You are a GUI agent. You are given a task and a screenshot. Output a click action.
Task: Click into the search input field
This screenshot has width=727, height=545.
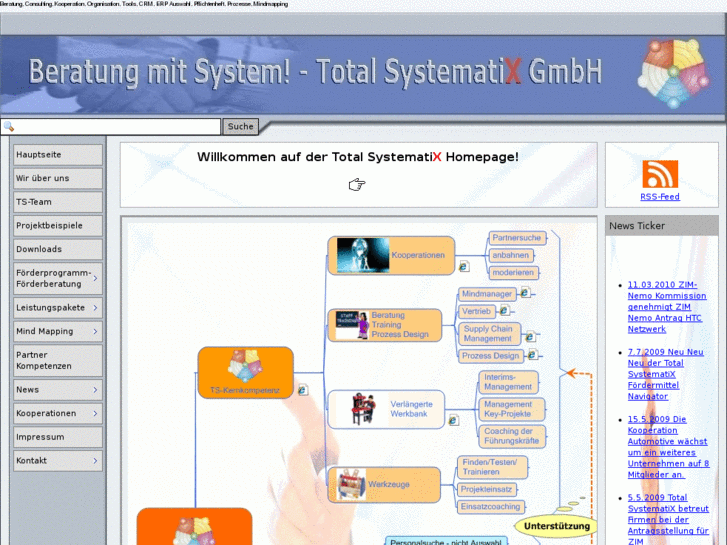tap(110, 126)
